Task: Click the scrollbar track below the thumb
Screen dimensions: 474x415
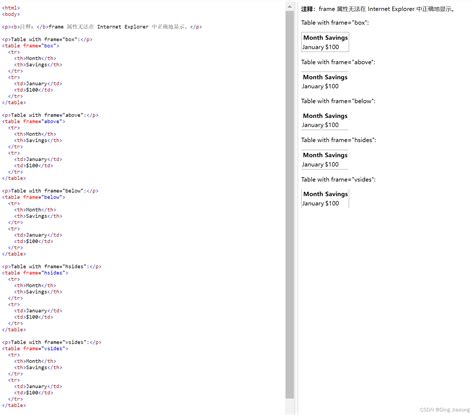Action: point(290,406)
